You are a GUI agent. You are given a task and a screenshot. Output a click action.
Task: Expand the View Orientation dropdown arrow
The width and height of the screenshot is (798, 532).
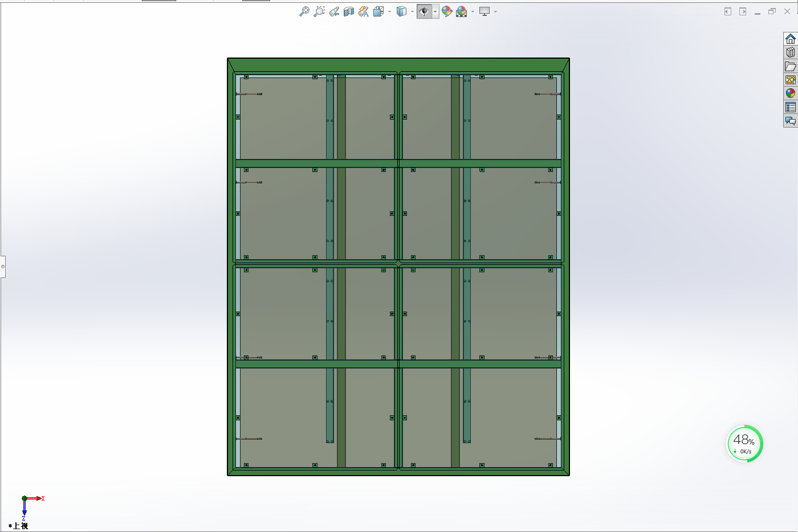[390, 11]
